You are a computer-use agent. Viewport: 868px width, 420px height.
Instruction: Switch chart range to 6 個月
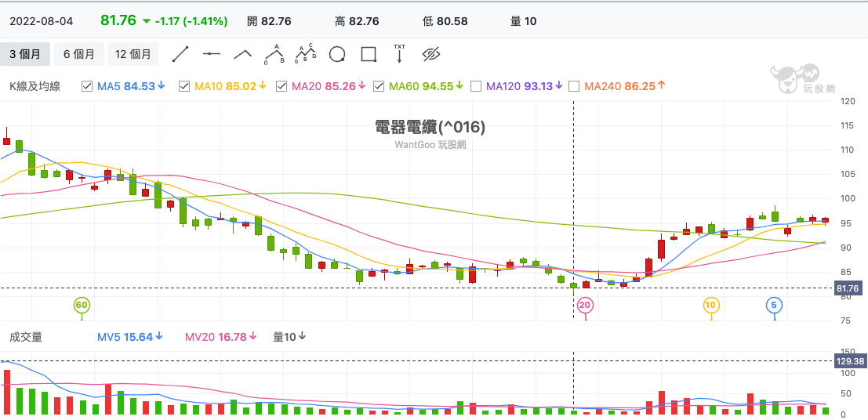[x=78, y=54]
